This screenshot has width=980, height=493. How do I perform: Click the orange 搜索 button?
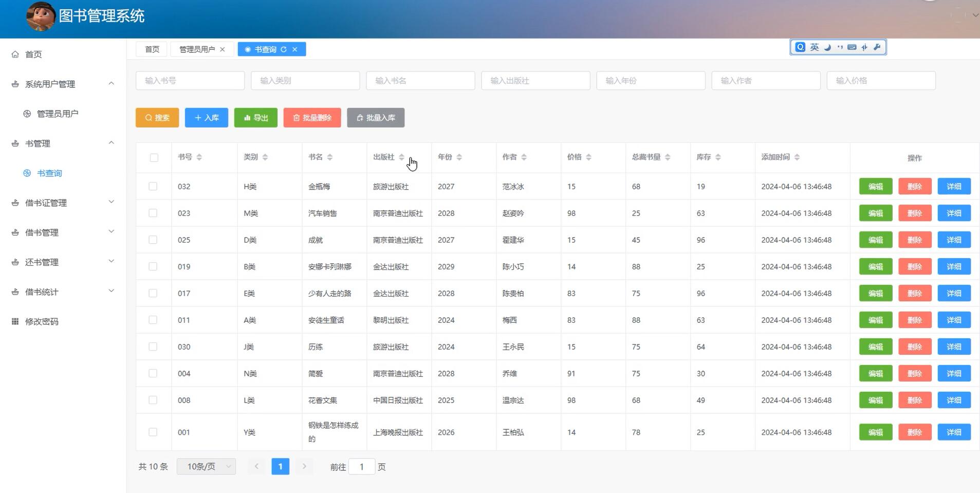(x=157, y=118)
